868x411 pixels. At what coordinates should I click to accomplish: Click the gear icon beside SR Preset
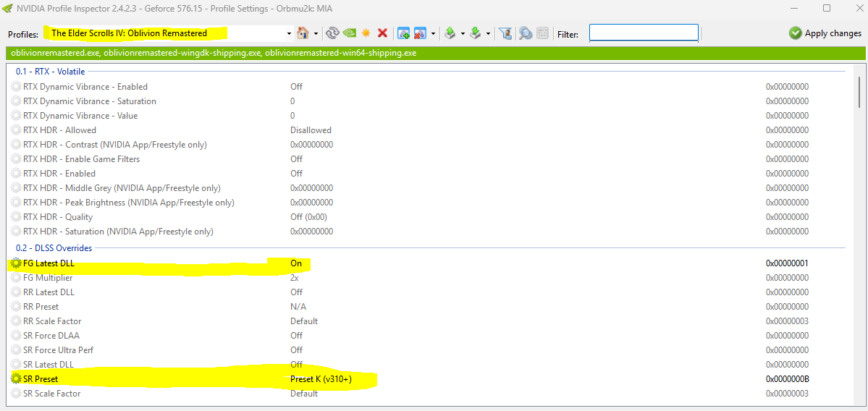[x=16, y=379]
